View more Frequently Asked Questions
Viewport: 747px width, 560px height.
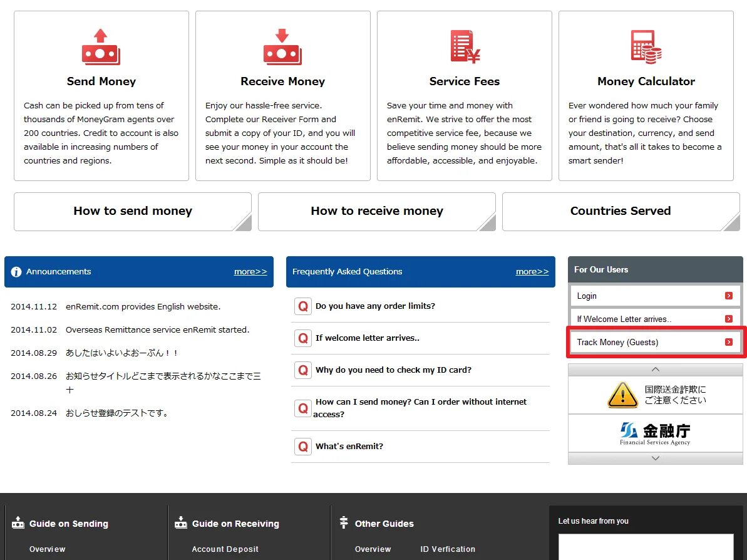click(x=532, y=271)
